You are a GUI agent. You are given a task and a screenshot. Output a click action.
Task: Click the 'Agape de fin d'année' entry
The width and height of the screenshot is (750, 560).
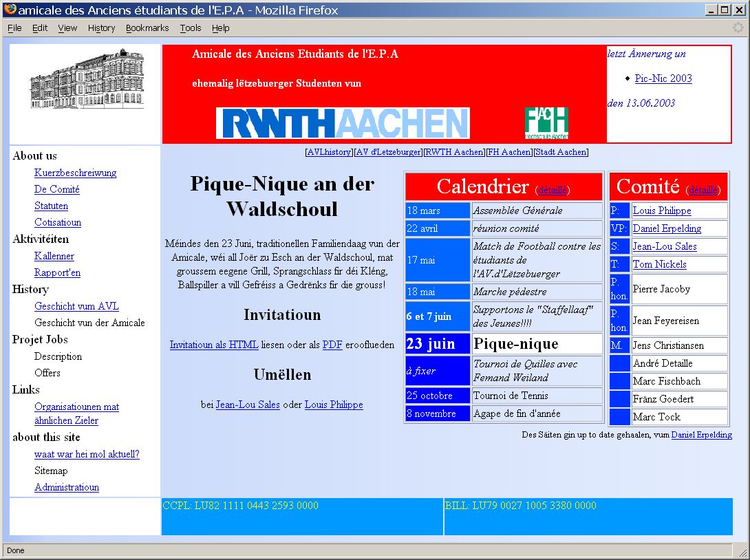click(x=537, y=413)
